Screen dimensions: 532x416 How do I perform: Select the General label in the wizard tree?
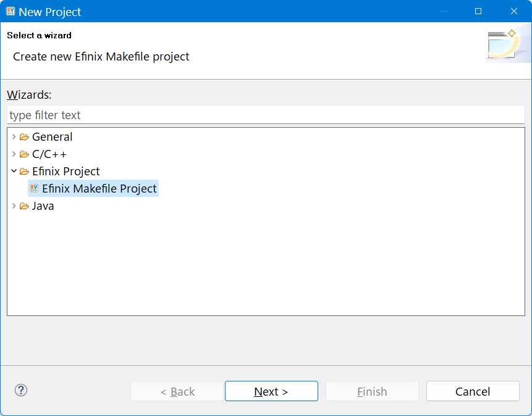click(52, 137)
